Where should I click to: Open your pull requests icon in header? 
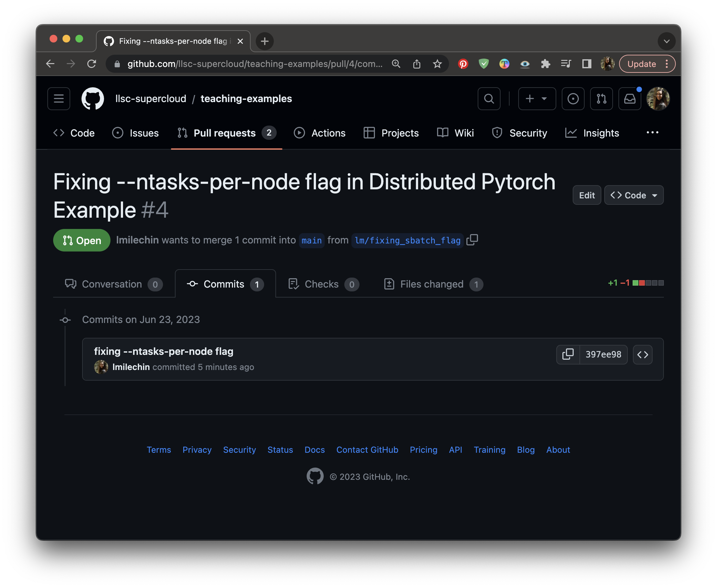click(x=601, y=99)
